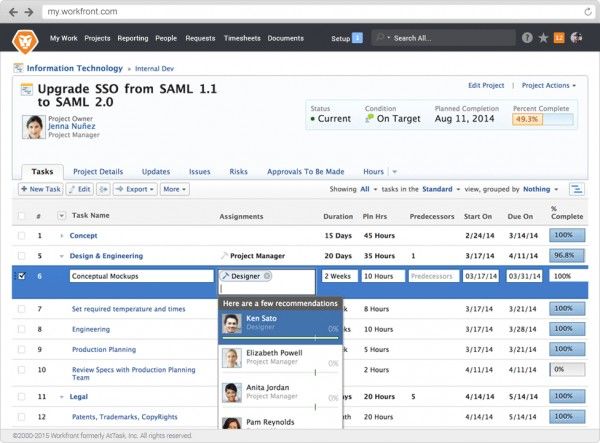Select the checkbox for Production Planning row

21,350
